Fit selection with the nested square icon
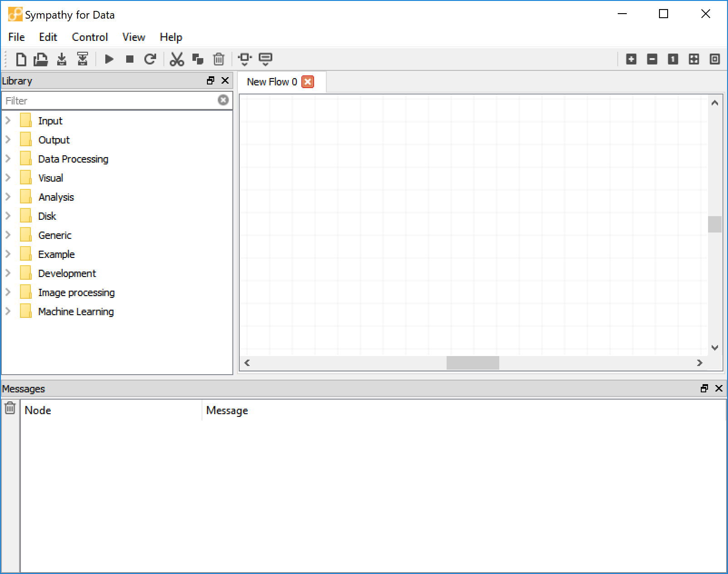 click(715, 59)
